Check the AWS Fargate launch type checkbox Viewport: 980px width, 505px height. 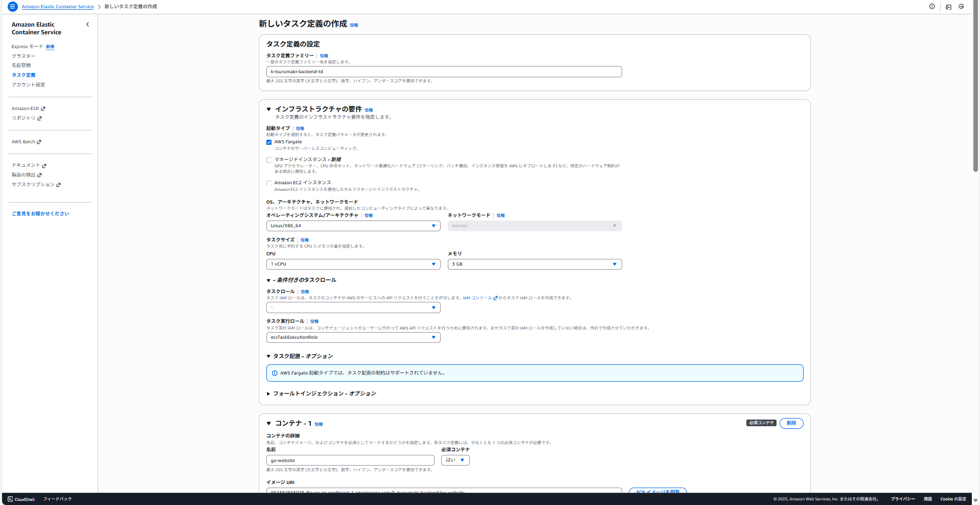point(269,142)
